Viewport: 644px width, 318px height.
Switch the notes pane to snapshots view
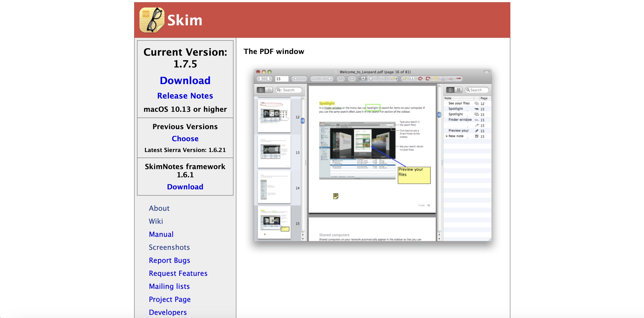coord(459,90)
